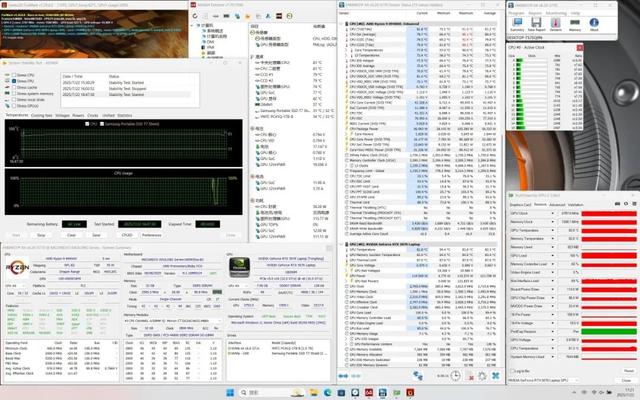Open the PerfCap Reason dropdown arrow
The height and width of the screenshot is (400, 640).
coord(553,331)
